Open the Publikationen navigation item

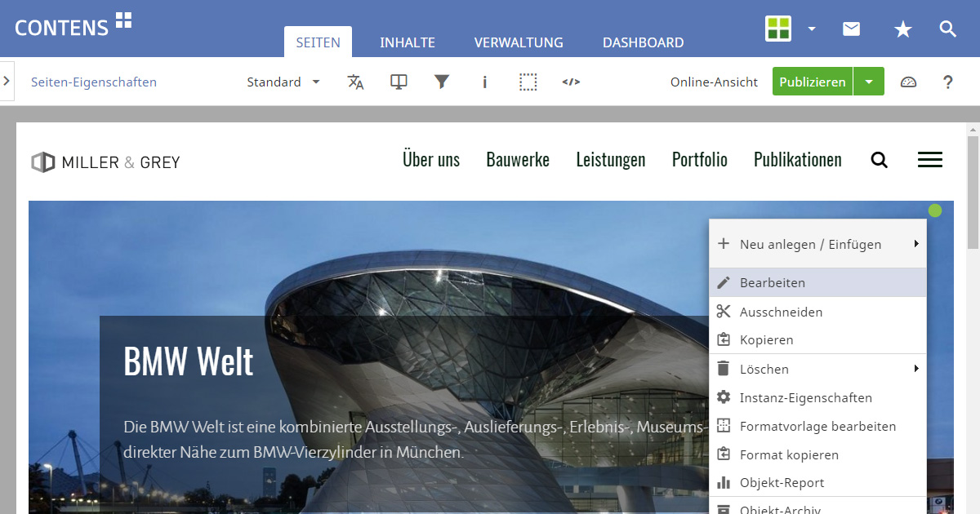(798, 159)
